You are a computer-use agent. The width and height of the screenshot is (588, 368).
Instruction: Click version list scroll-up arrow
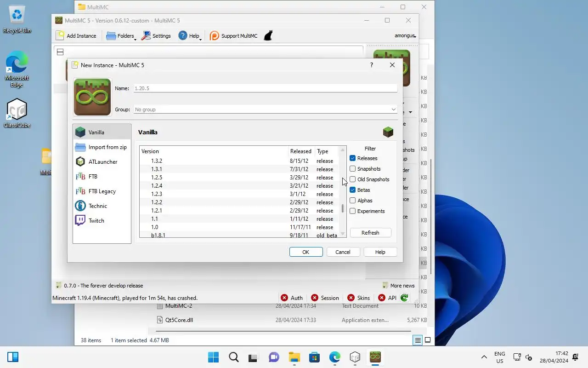pyautogui.click(x=342, y=150)
